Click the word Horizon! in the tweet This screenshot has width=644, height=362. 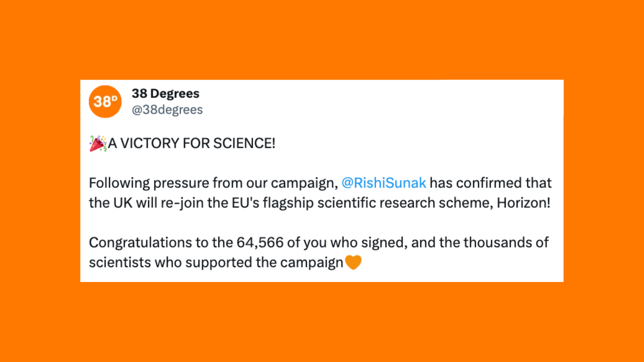coord(523,203)
